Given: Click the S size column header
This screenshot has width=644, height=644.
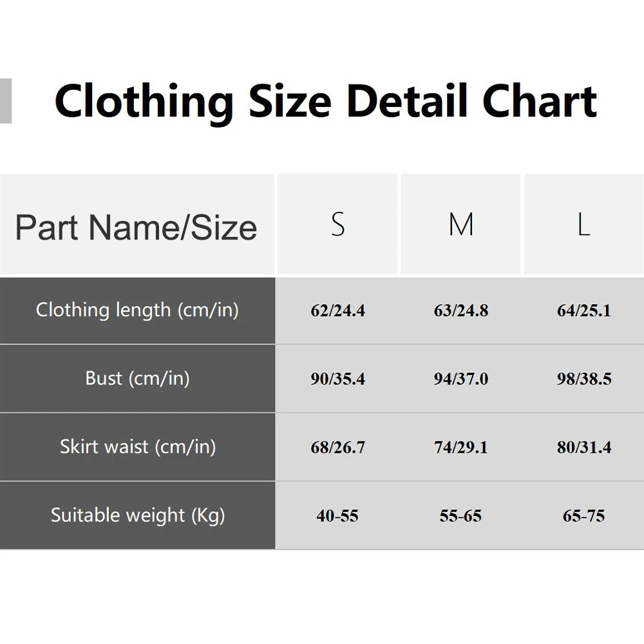Looking at the screenshot, I should tap(338, 225).
